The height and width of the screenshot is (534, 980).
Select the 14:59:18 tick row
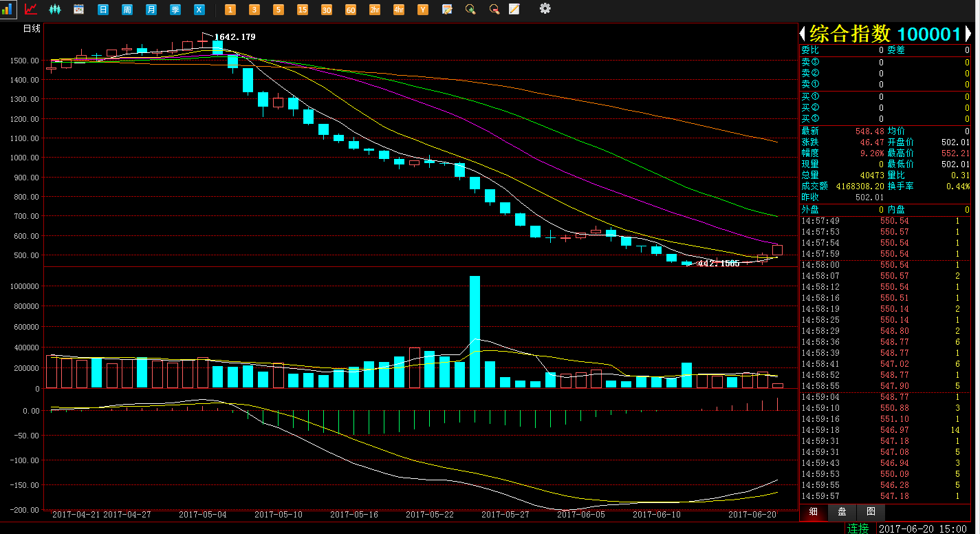click(x=885, y=430)
